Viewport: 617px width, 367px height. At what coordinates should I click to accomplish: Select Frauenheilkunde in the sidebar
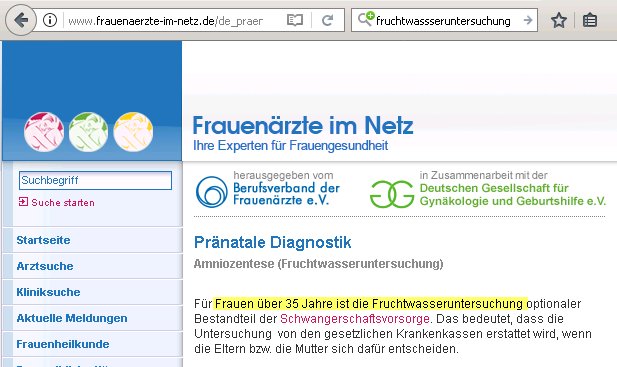(63, 344)
